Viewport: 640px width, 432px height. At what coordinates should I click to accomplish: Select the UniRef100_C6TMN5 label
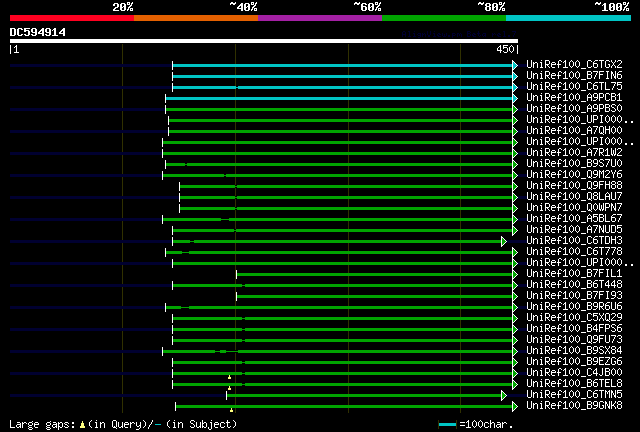point(574,394)
